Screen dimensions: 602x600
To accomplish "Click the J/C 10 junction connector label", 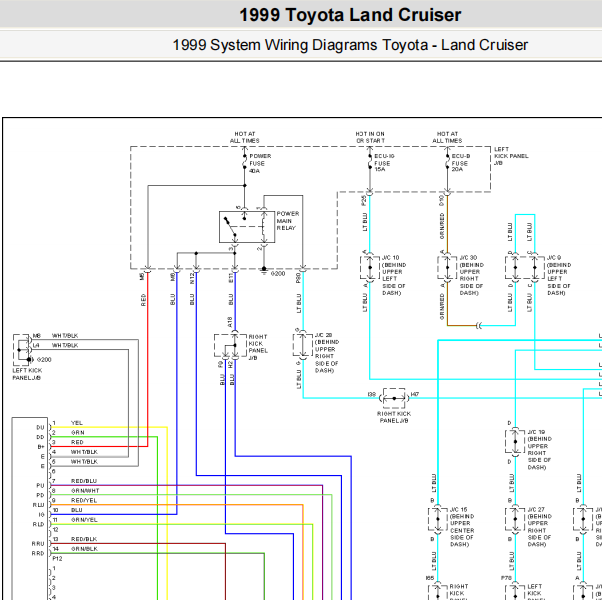I will [x=394, y=275].
